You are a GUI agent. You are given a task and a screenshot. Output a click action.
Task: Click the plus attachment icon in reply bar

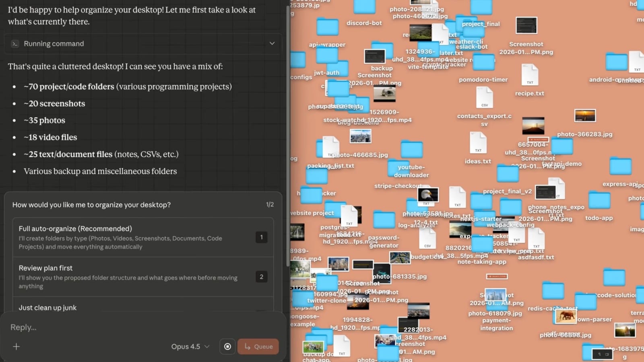pyautogui.click(x=16, y=346)
